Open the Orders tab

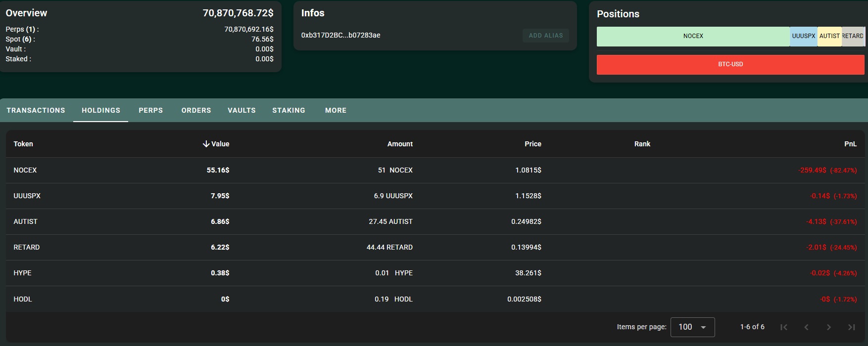(x=196, y=110)
